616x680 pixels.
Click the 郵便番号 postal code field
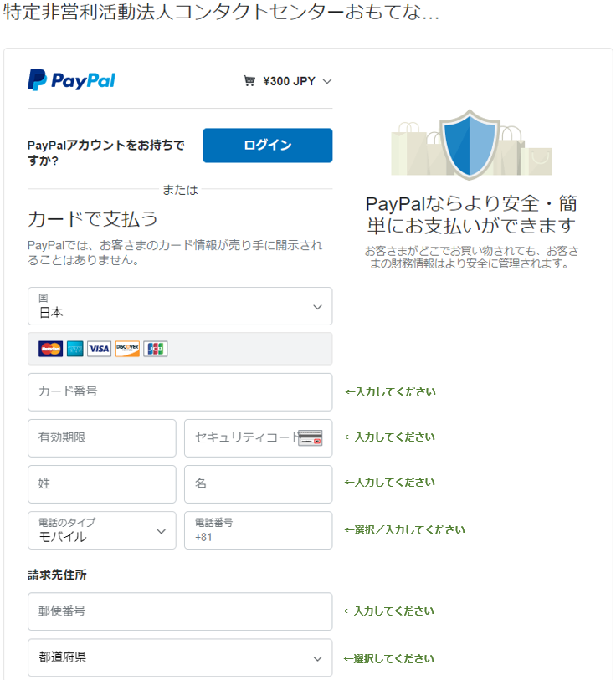coord(180,611)
